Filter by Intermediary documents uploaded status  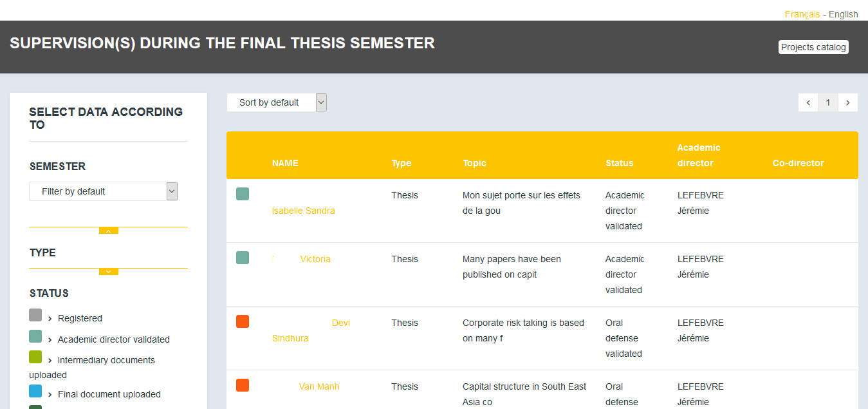click(x=92, y=367)
